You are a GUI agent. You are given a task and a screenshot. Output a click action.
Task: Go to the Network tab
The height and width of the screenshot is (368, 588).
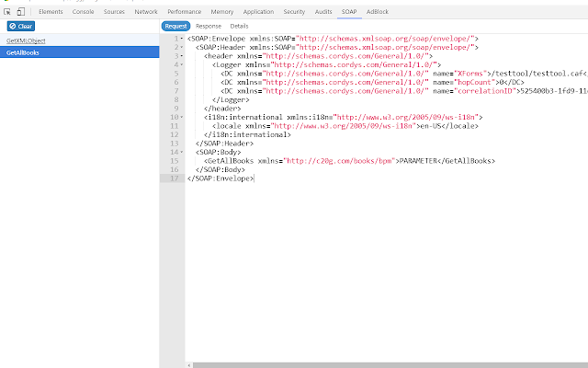146,12
